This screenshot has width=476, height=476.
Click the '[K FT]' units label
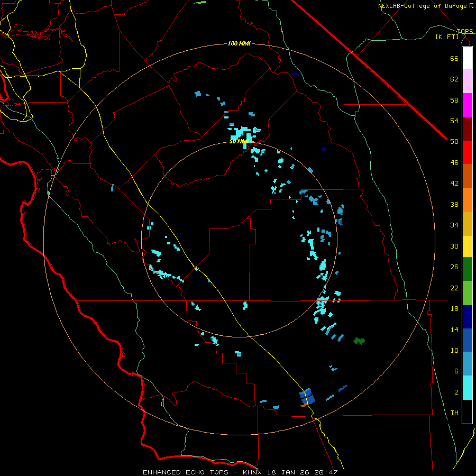click(447, 37)
